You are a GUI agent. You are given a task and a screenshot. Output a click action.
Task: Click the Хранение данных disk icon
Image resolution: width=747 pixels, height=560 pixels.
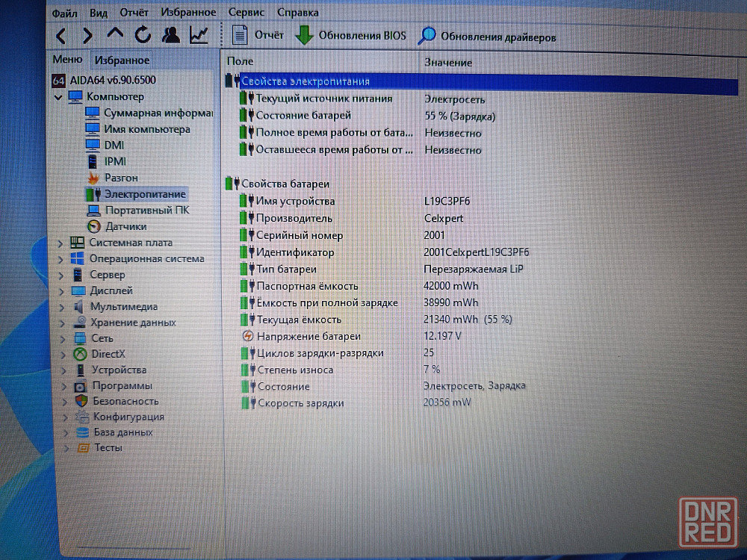(80, 323)
